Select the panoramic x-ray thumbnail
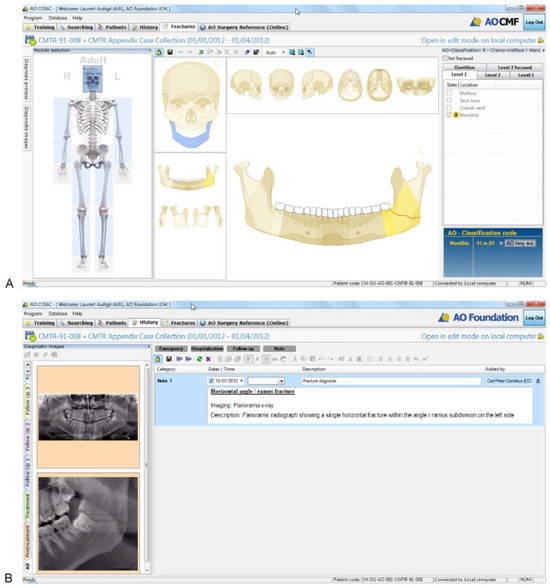550x588 pixels. [88, 417]
